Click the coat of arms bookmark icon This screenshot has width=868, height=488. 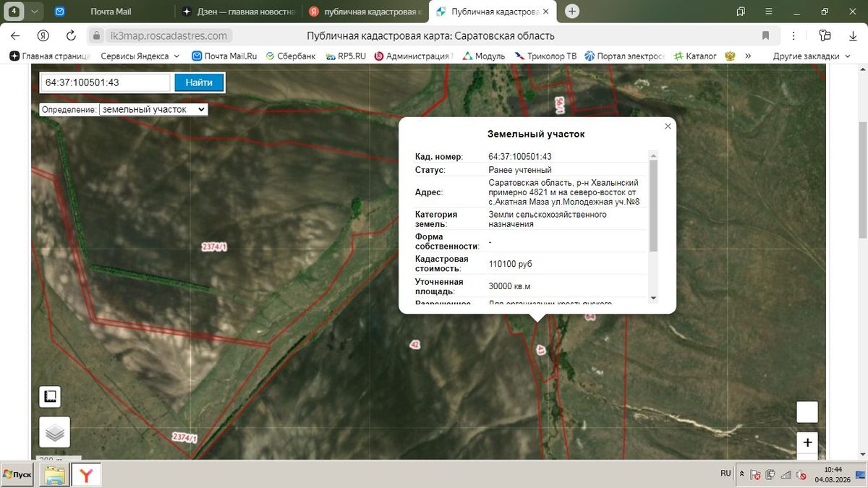pyautogui.click(x=730, y=56)
